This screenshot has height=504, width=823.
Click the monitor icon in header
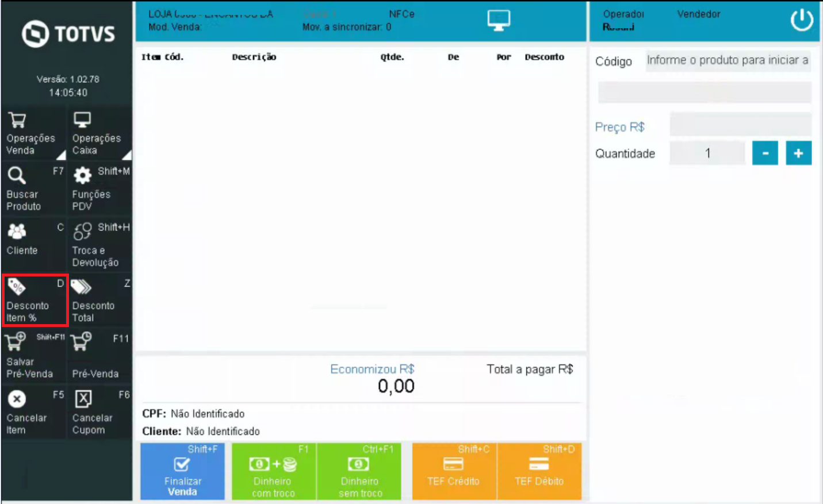499,21
